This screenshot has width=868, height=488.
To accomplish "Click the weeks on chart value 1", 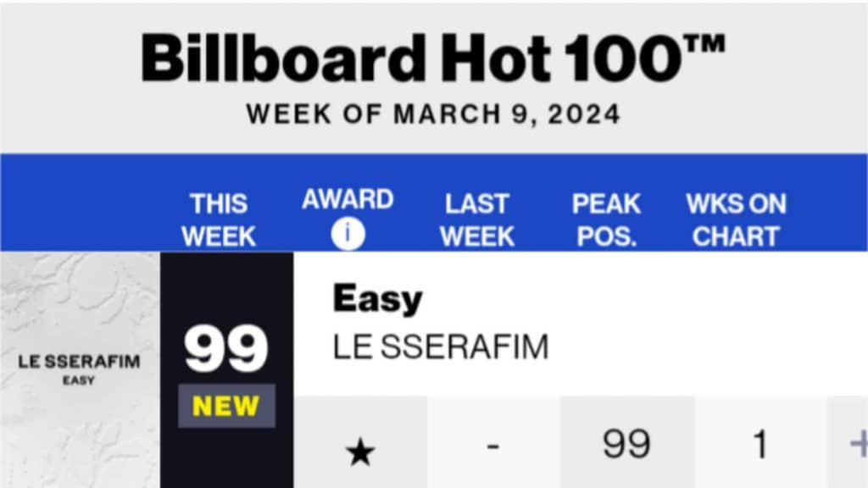I will point(759,444).
